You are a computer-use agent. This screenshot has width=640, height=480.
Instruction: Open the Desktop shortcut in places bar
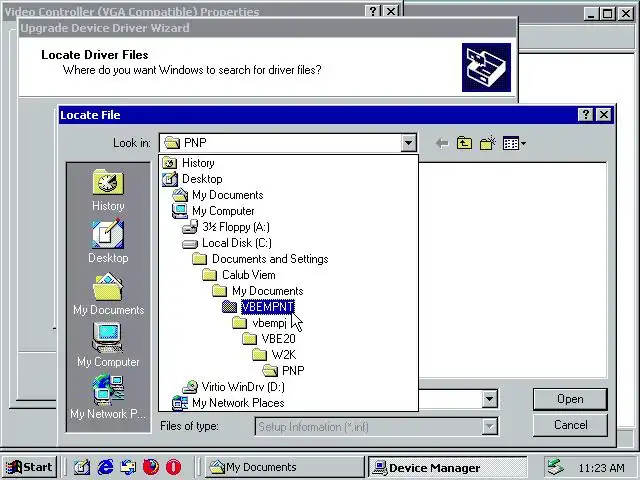(108, 242)
